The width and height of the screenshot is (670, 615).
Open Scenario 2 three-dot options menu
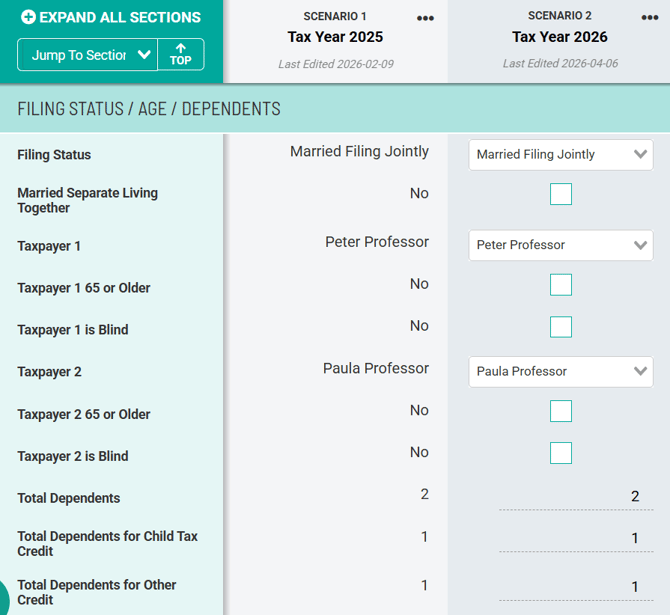(x=650, y=19)
